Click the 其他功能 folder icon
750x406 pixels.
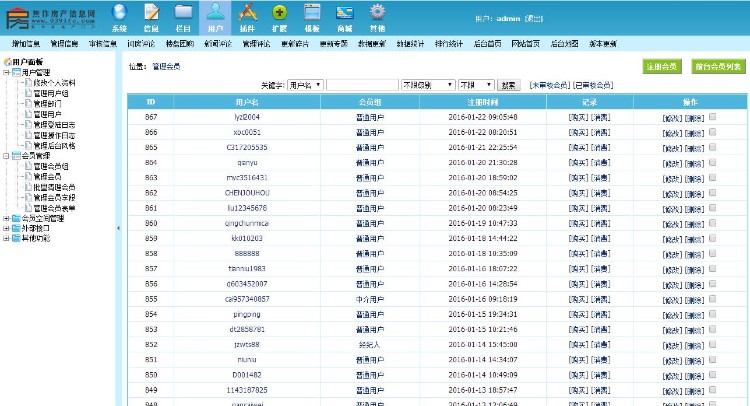(16, 238)
